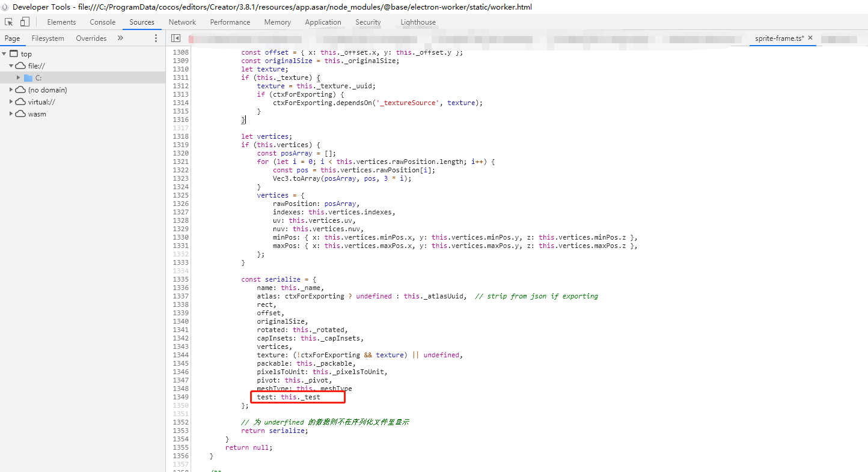This screenshot has height=472, width=868.
Task: Select the Sources tab
Action: pyautogui.click(x=142, y=22)
